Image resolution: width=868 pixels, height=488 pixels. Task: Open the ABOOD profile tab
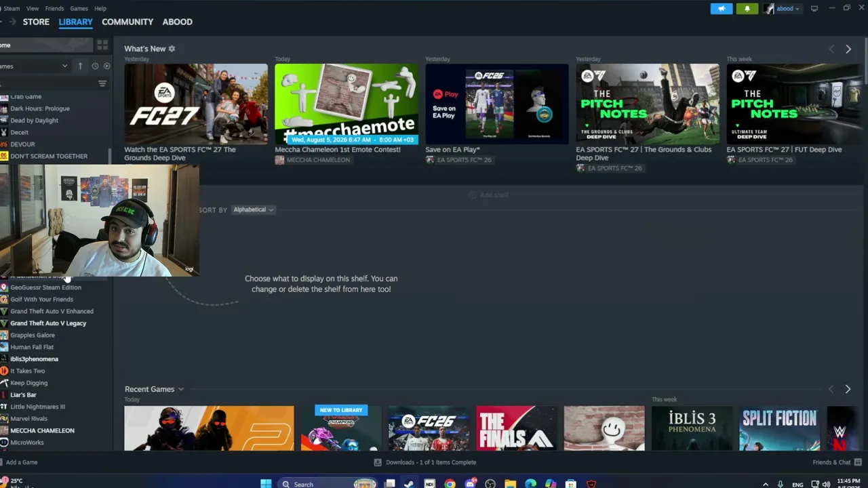(x=177, y=22)
